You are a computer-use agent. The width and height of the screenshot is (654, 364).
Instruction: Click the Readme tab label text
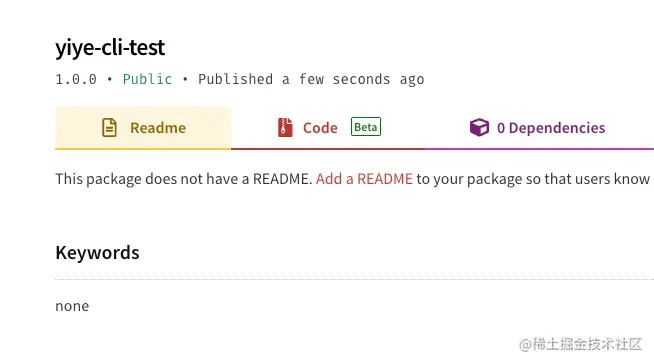(x=158, y=128)
